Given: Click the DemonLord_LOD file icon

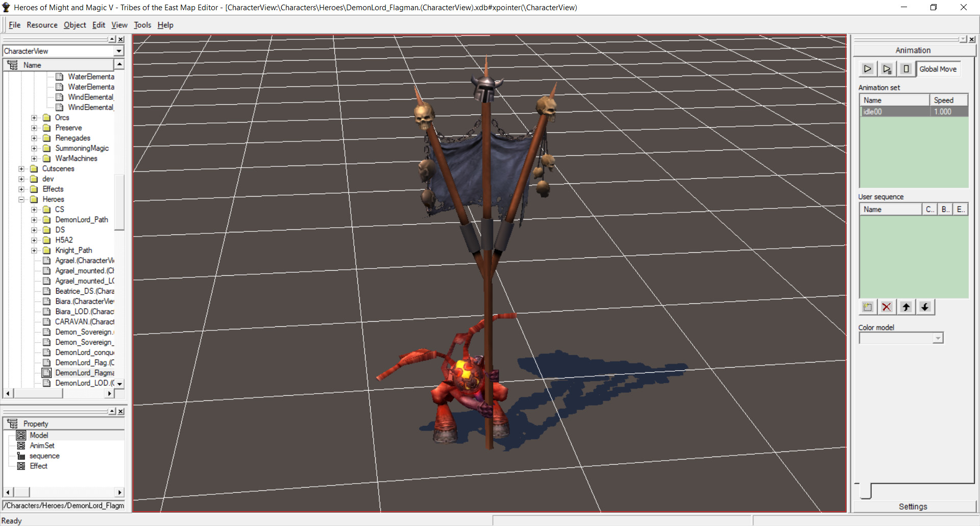Looking at the screenshot, I should 47,383.
